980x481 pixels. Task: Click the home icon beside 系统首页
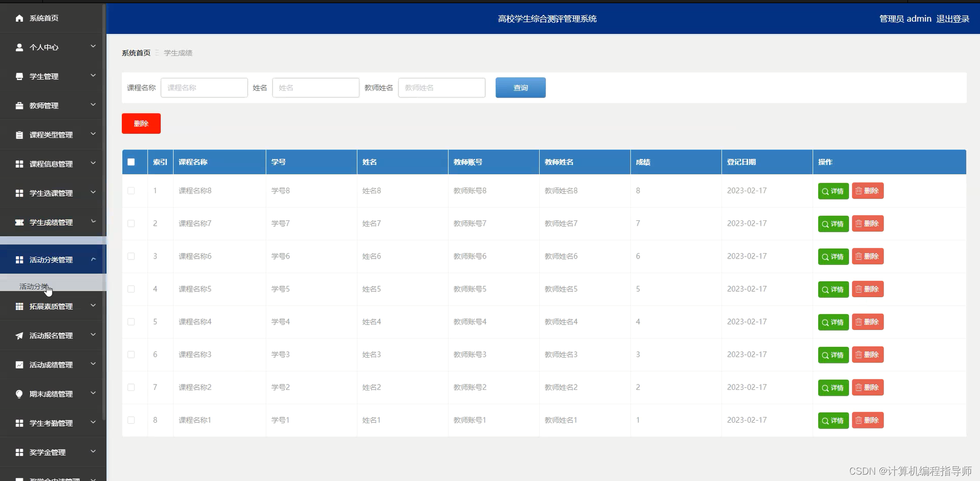point(20,18)
